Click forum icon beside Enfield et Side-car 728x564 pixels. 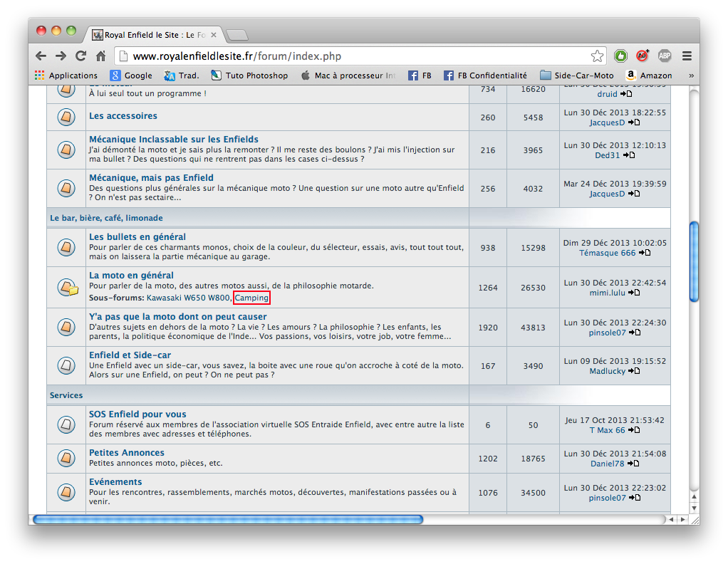(66, 365)
